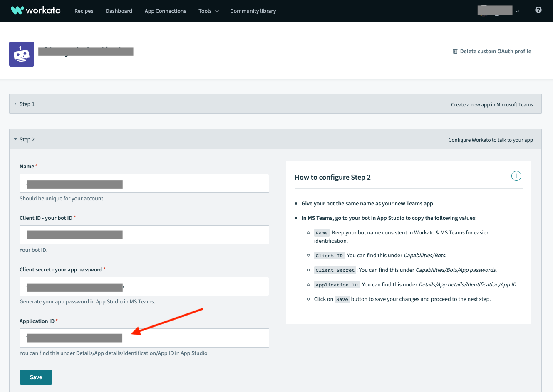This screenshot has width=553, height=392.
Task: Click the info icon in How to configure
Action: coord(516,176)
